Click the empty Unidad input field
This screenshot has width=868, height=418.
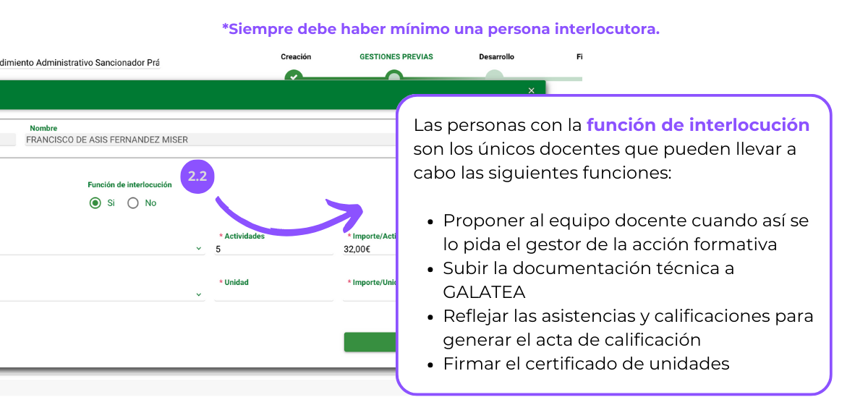click(x=274, y=294)
